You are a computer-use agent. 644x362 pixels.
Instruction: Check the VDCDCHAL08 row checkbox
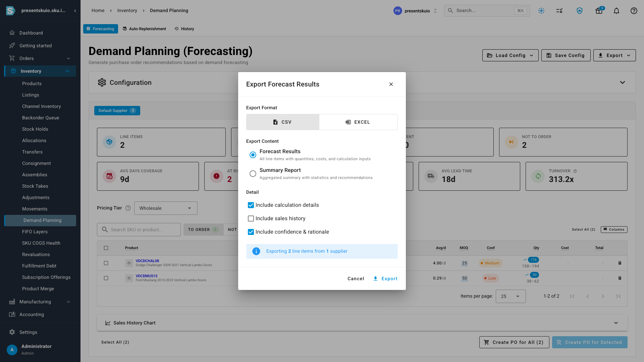(106, 263)
